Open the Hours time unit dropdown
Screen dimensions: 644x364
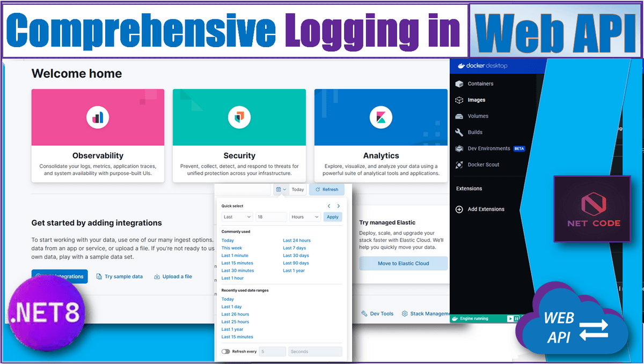point(305,217)
